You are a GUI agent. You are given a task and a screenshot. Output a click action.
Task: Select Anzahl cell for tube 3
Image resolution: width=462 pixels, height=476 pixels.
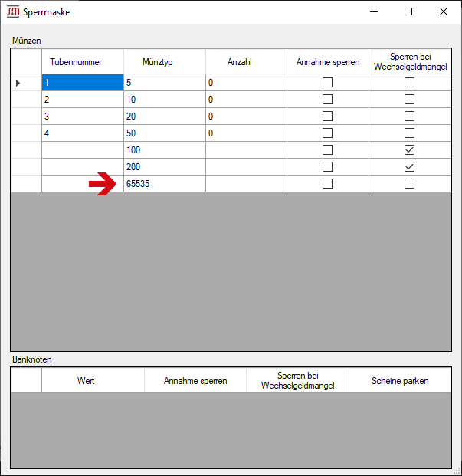tap(246, 117)
